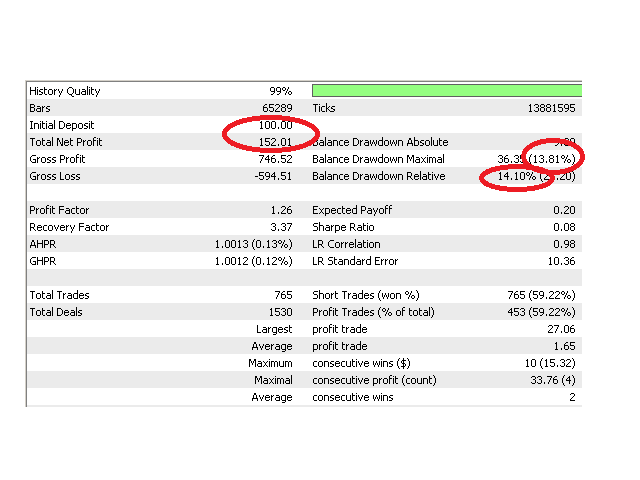This screenshot has height=480, width=640.
Task: Select the Total Net Profit value 152.01
Action: (x=275, y=142)
